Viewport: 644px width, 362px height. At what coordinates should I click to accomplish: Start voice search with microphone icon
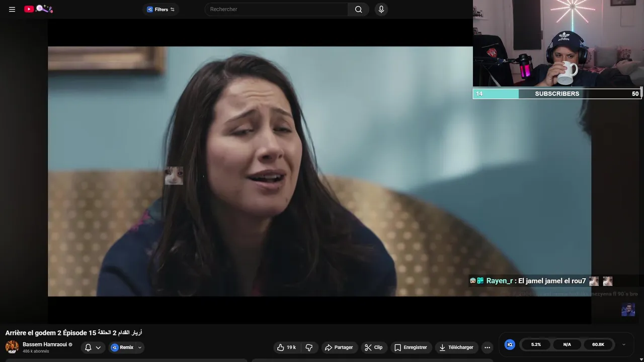(x=381, y=9)
